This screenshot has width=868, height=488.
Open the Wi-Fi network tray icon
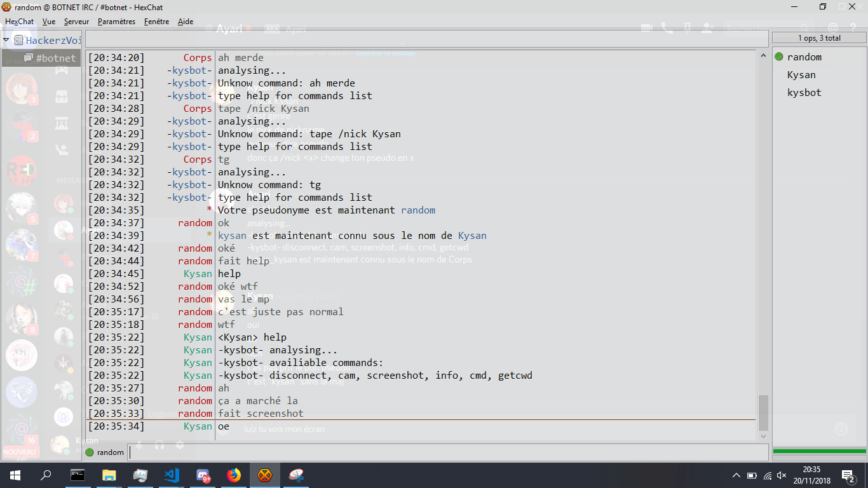click(x=767, y=475)
